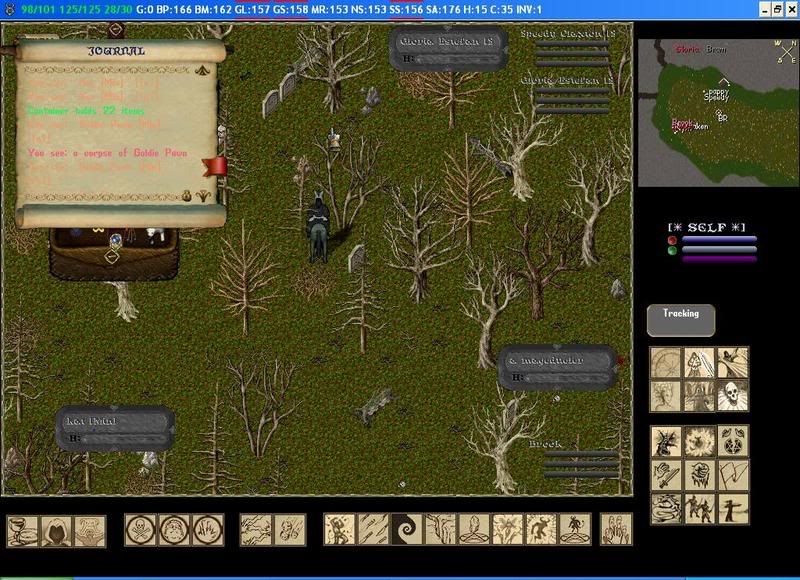Click the gauntlet and sword icon
The width and height of the screenshot is (800, 580).
click(x=666, y=474)
